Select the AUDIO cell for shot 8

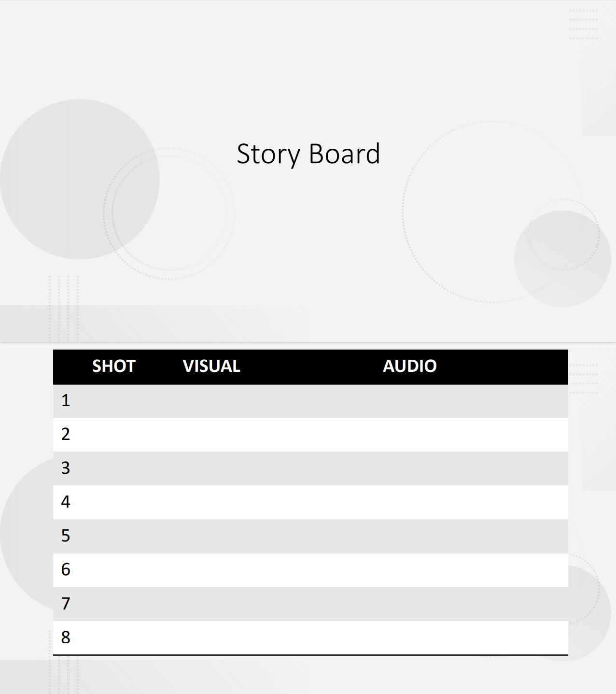409,638
